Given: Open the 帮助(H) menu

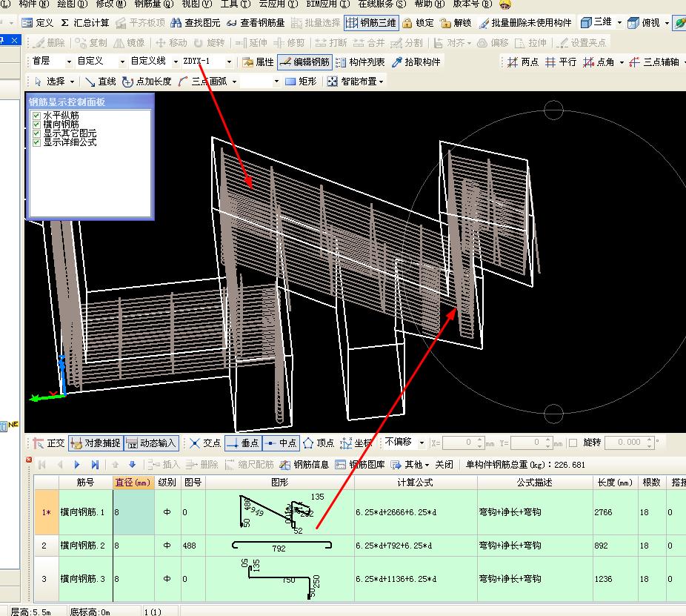Looking at the screenshot, I should (x=429, y=4).
